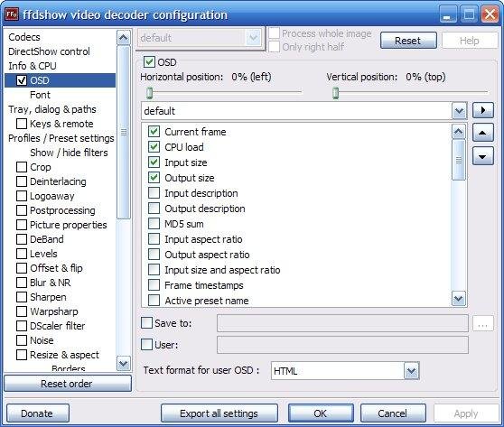Screen dimensions: 504x427
Task: Click the Horizontal position slider handle
Action: (149, 93)
